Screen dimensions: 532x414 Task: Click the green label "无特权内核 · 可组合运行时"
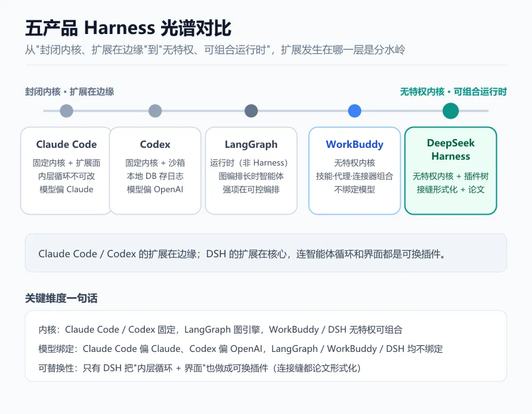453,92
